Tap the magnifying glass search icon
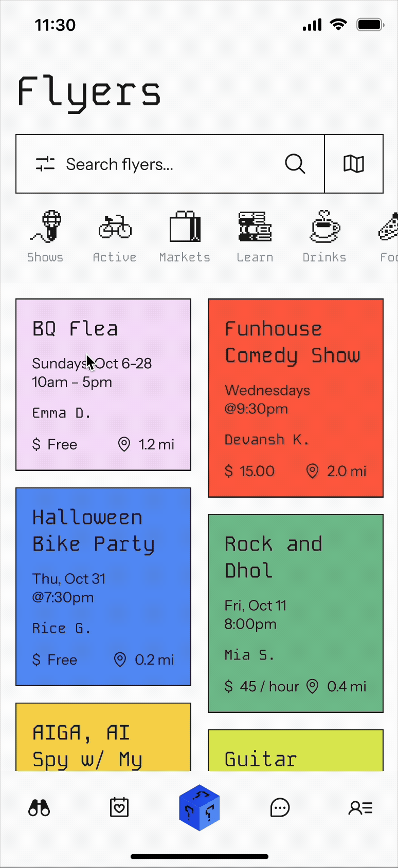398x868 pixels. [295, 164]
